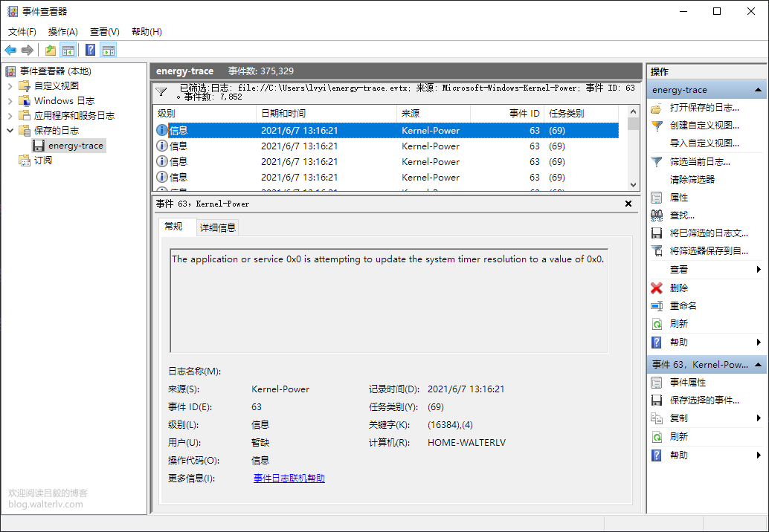Click the green 刷新 icon under energy-trace

click(x=657, y=324)
